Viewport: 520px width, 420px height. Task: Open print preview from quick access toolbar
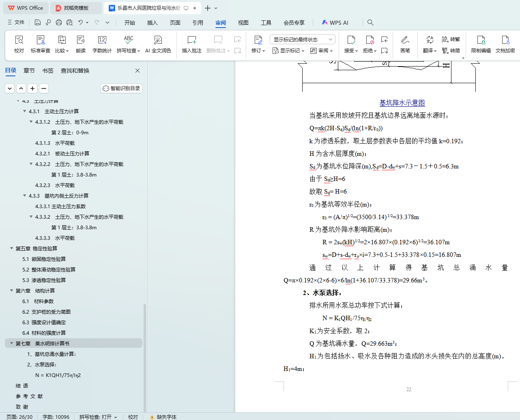(x=69, y=22)
